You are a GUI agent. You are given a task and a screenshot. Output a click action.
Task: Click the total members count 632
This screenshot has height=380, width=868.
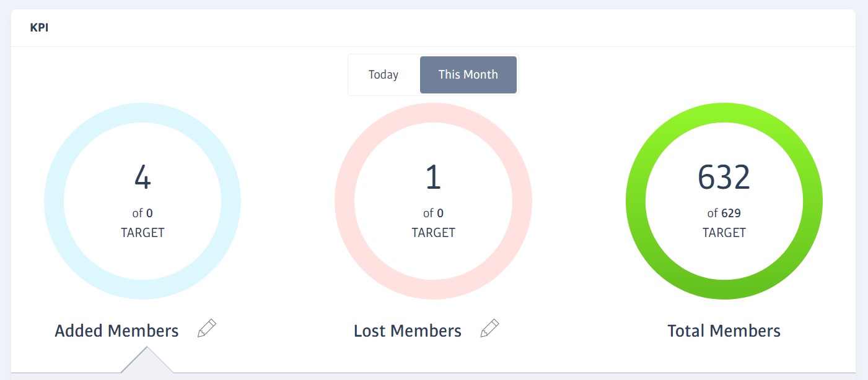click(724, 178)
